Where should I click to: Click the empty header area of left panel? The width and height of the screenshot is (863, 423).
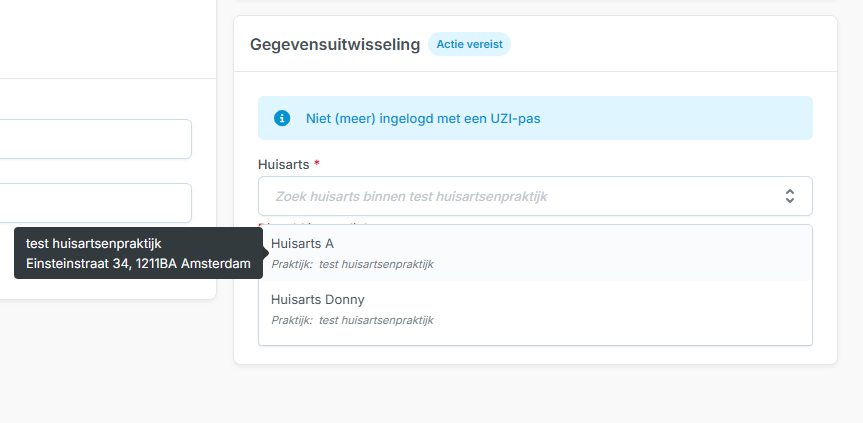(x=100, y=40)
